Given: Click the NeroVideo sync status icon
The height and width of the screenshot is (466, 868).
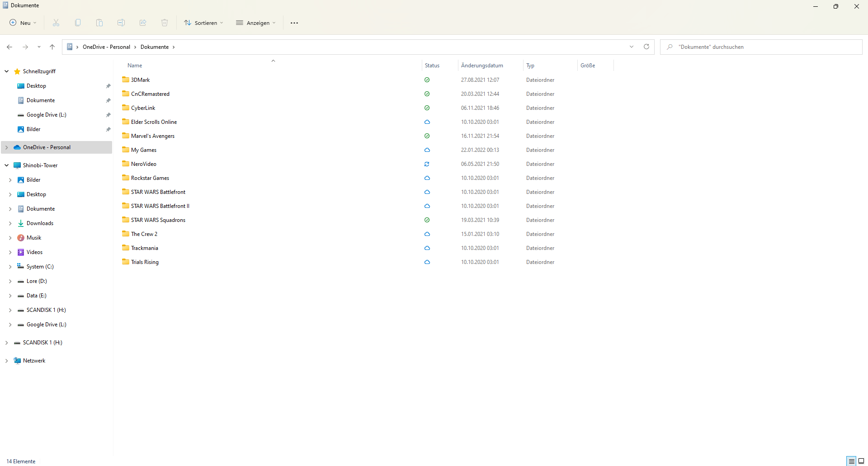Looking at the screenshot, I should [x=427, y=164].
